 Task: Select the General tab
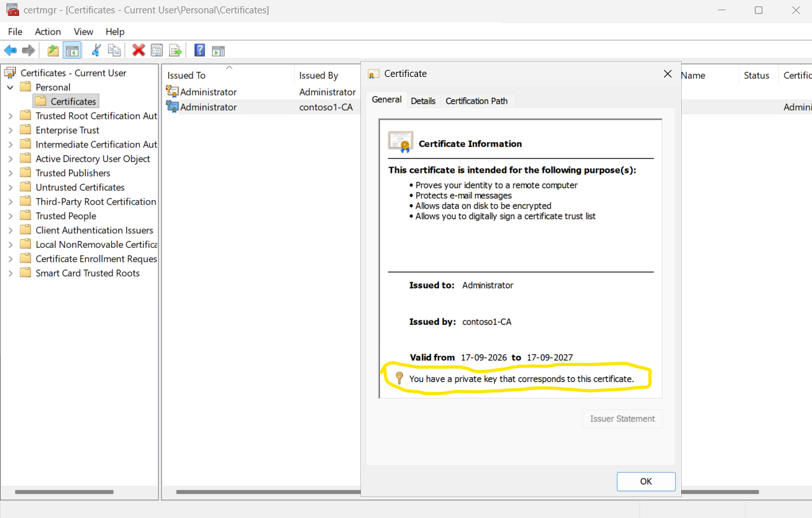pos(386,100)
